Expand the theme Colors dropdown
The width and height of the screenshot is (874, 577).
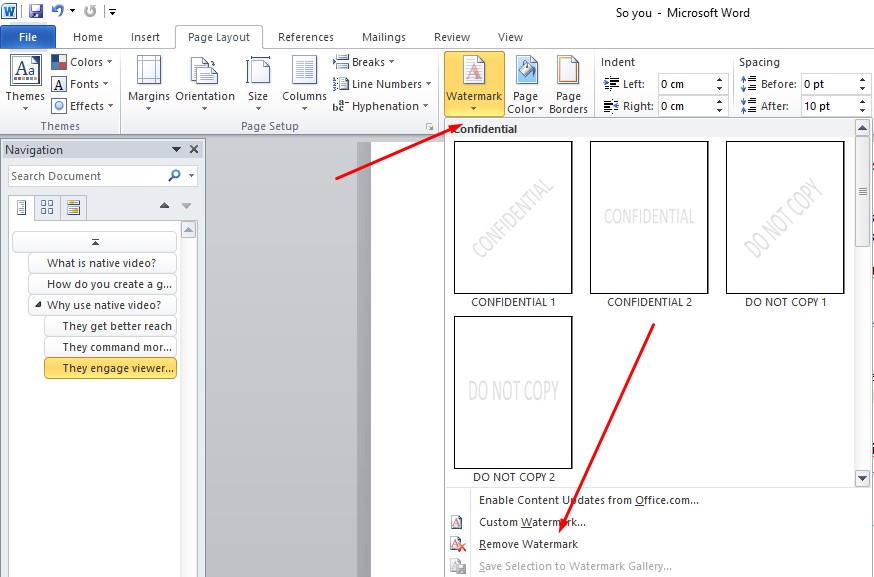[82, 62]
